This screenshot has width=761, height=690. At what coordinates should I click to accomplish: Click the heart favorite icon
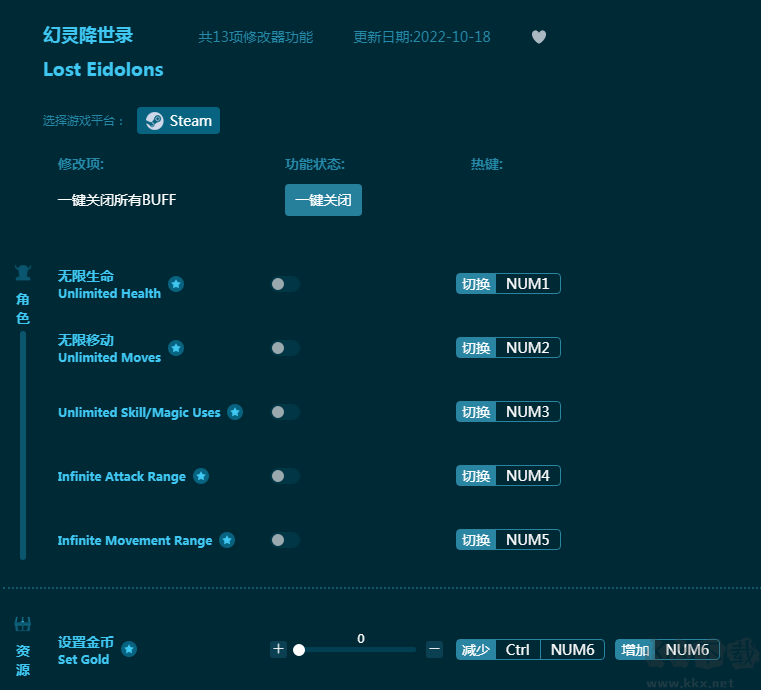pos(538,37)
